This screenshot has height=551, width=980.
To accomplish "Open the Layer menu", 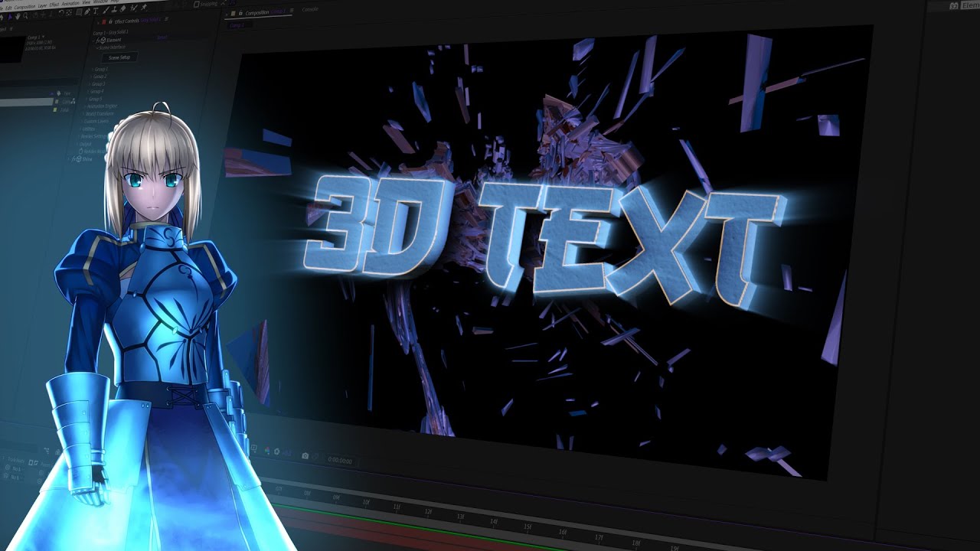I will (x=42, y=5).
